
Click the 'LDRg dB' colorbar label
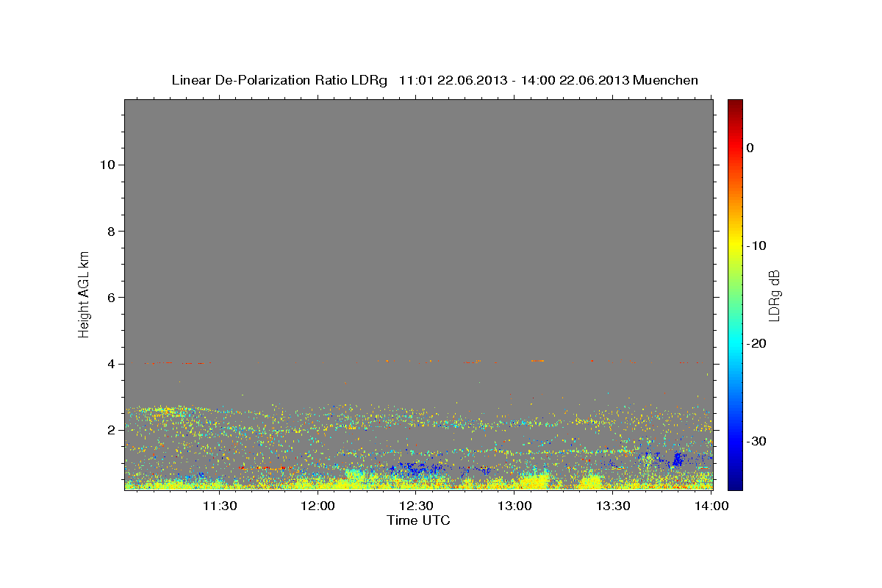[773, 295]
